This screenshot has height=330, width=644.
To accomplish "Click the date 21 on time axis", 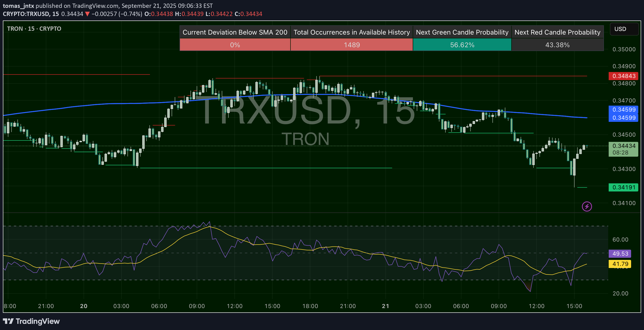I will pyautogui.click(x=385, y=306).
